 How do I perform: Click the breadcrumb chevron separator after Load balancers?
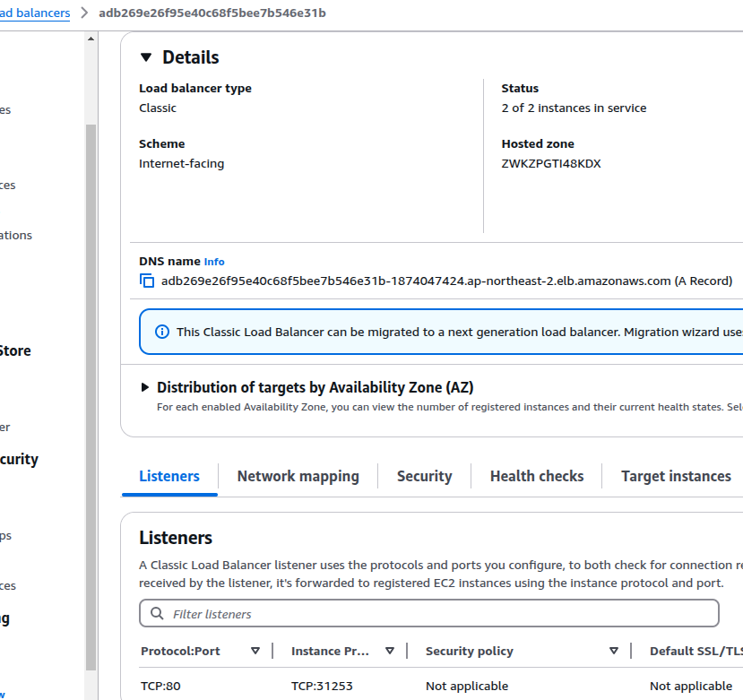(84, 13)
